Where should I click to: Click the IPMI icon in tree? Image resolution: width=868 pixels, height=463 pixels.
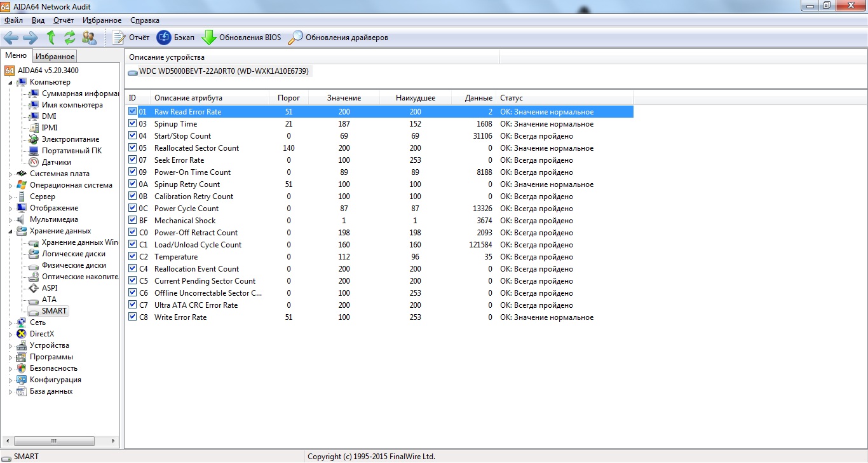pyautogui.click(x=34, y=128)
